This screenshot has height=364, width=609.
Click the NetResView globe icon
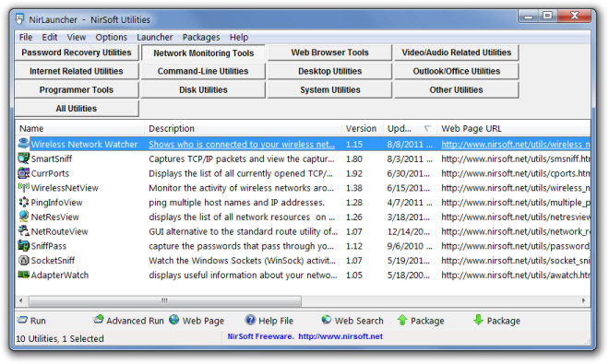click(x=24, y=217)
